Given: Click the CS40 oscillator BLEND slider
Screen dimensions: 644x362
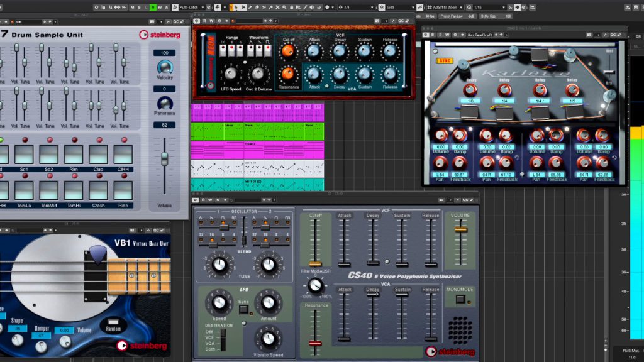Looking at the screenshot, I should click(243, 239).
